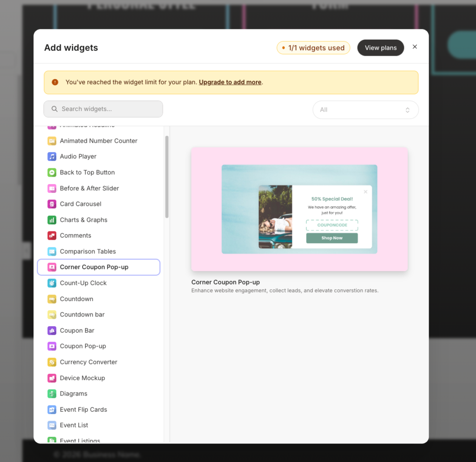Click the Countdown widget icon
This screenshot has height=462, width=476.
tap(52, 298)
